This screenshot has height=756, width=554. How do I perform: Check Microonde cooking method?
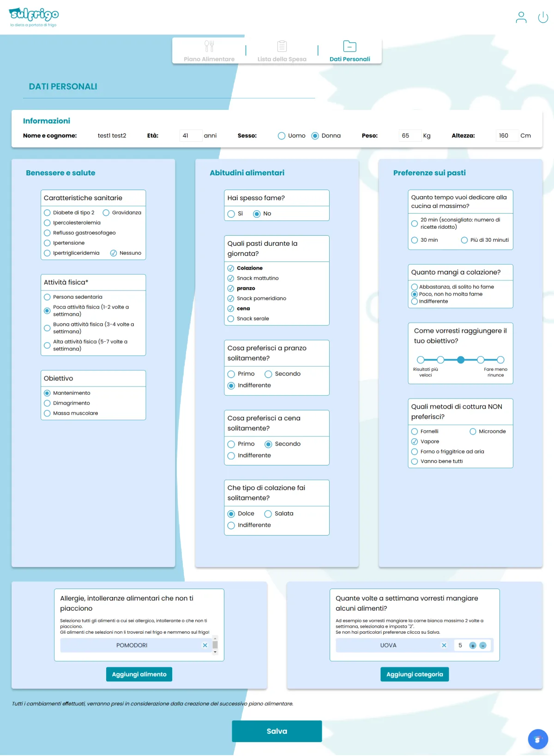click(473, 432)
